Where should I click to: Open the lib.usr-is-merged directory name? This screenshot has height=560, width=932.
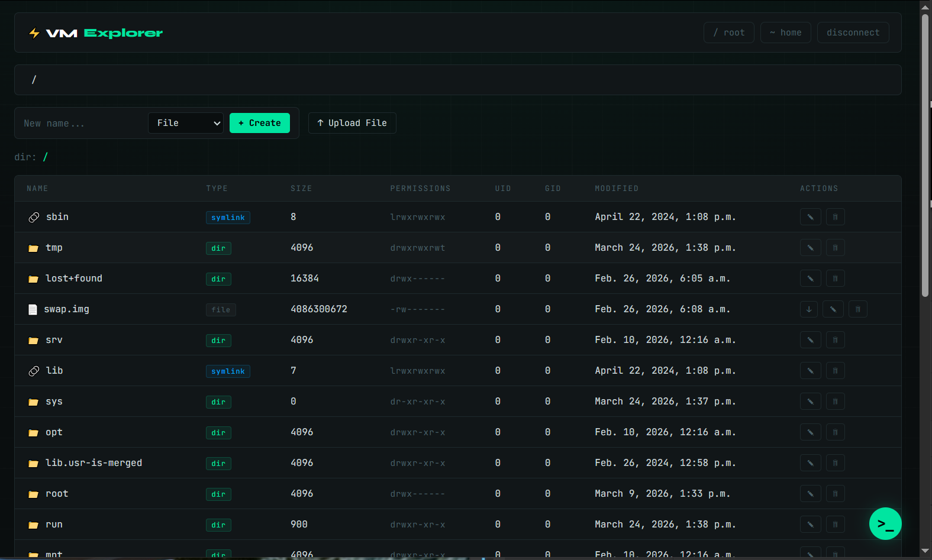click(93, 463)
